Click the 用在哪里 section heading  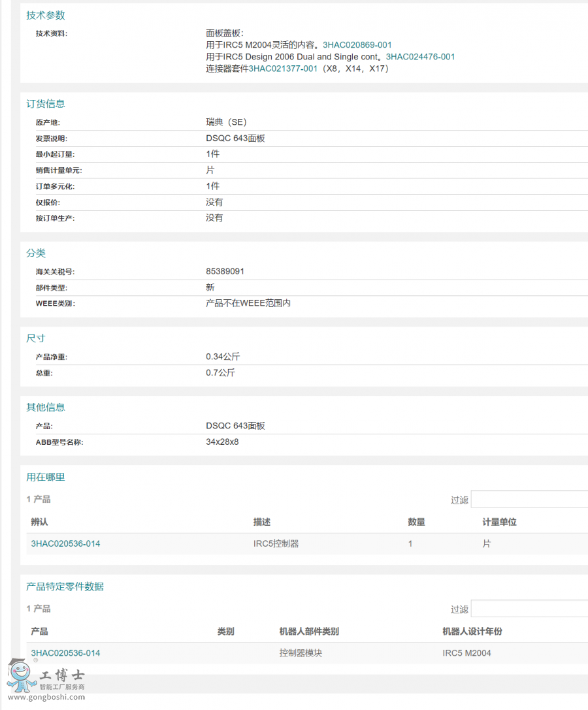pyautogui.click(x=45, y=477)
